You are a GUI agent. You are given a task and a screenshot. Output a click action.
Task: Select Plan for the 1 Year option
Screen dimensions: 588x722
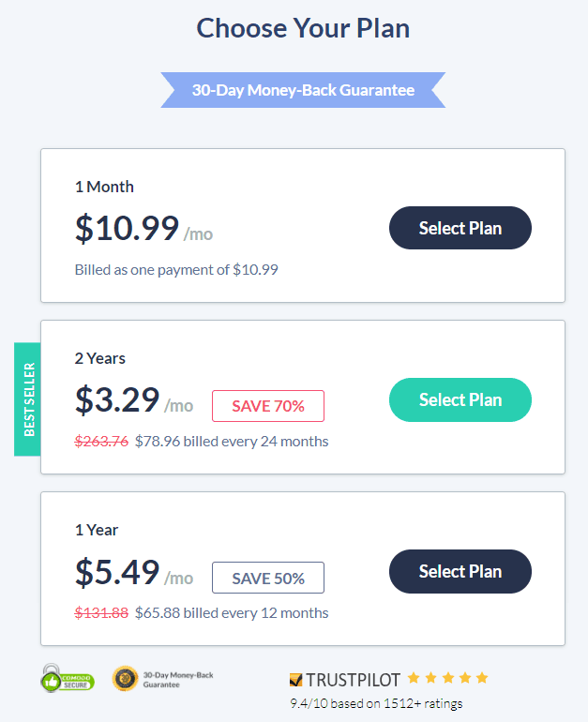tap(460, 571)
